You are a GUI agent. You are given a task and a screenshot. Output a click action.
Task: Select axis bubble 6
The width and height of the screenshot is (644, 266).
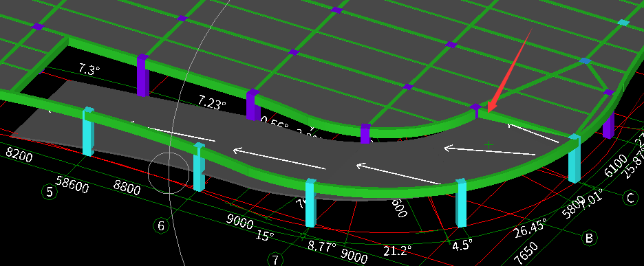click(x=161, y=225)
